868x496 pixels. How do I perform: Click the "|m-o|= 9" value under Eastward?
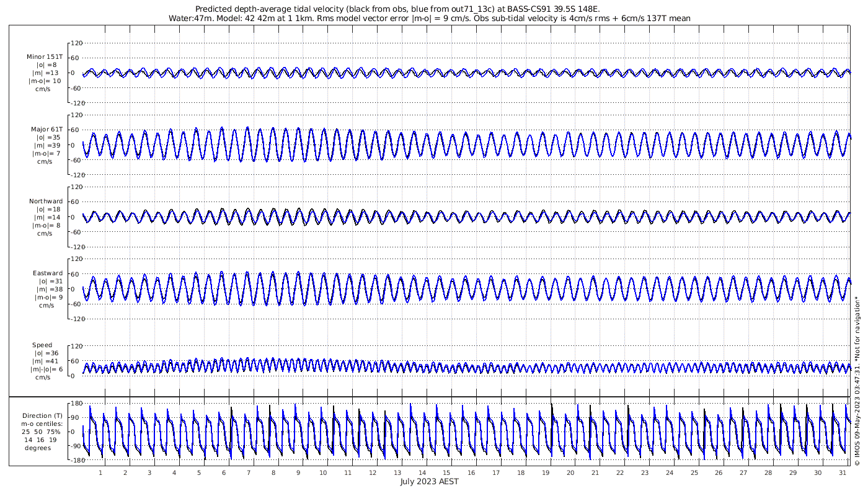click(48, 298)
